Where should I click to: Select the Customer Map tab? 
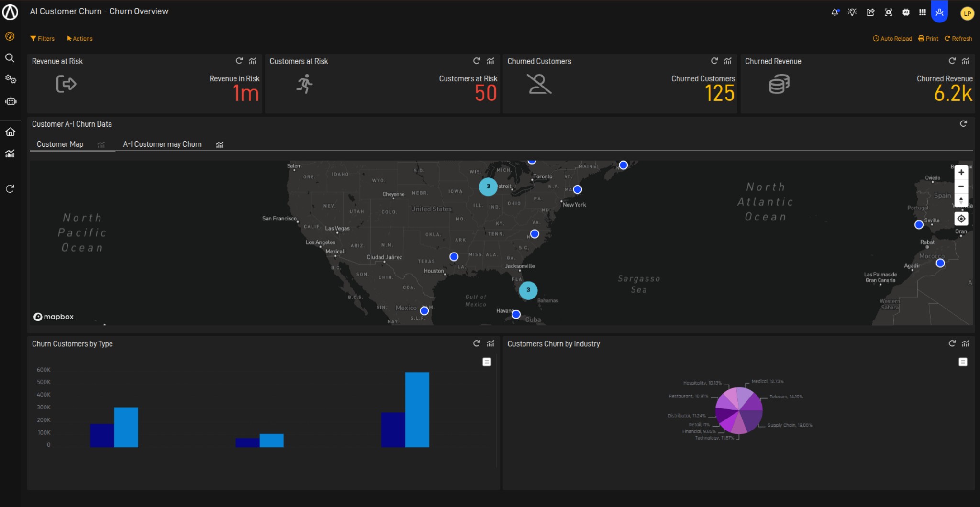pyautogui.click(x=60, y=144)
